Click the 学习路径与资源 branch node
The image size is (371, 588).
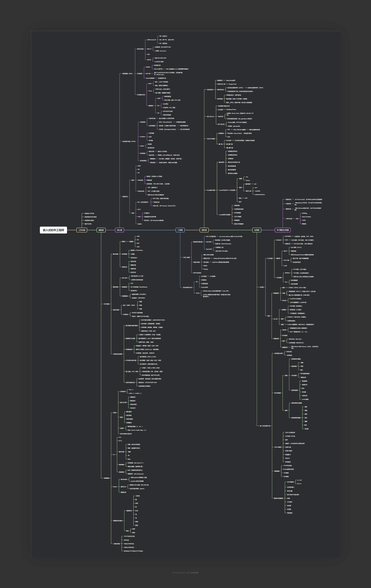coord(282,230)
